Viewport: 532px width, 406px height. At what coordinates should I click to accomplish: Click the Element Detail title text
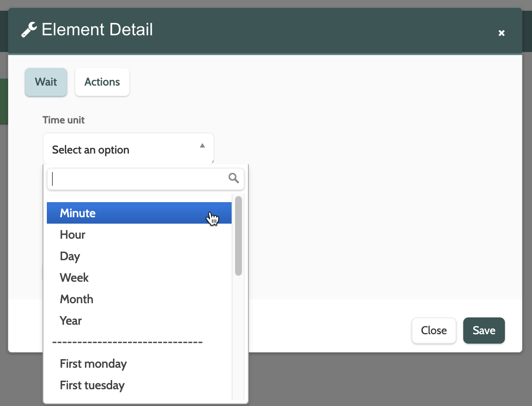[x=97, y=30]
